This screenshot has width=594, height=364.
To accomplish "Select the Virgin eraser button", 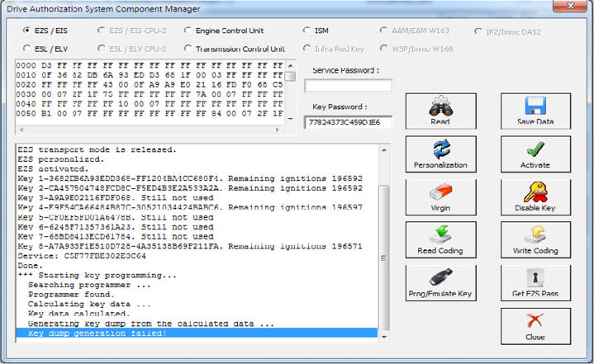I will coord(440,196).
